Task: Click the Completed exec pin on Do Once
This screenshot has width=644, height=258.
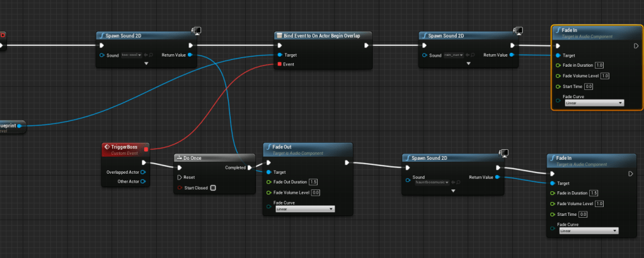Action: [x=250, y=167]
